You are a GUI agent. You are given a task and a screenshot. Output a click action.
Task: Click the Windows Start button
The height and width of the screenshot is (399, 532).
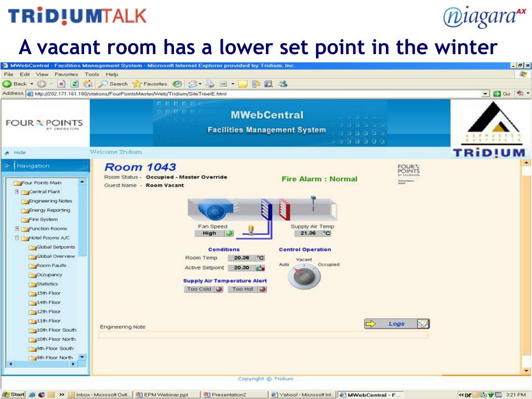pyautogui.click(x=13, y=395)
